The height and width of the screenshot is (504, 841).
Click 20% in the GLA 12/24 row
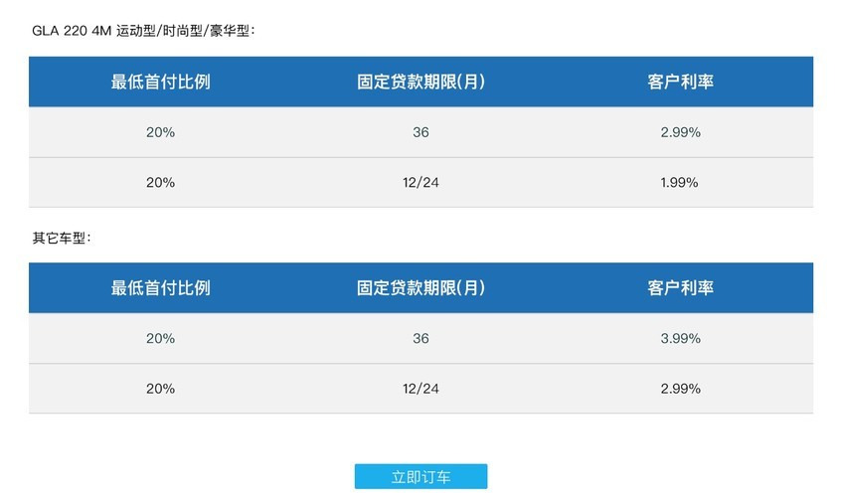click(160, 183)
